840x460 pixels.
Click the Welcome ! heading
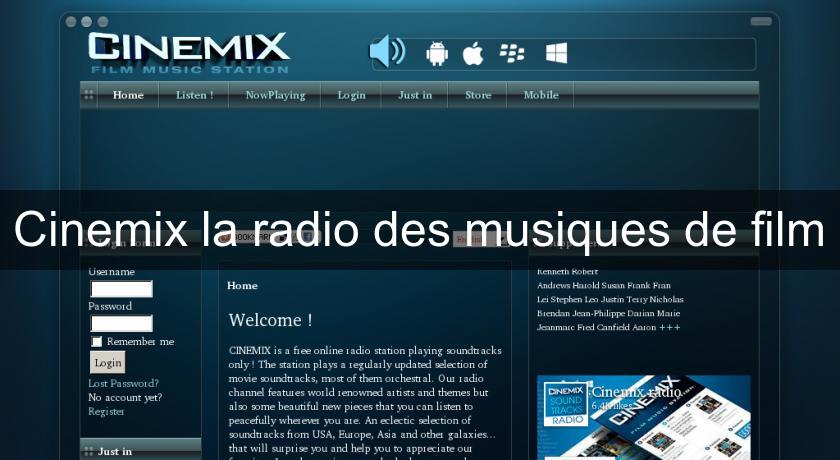click(x=271, y=320)
